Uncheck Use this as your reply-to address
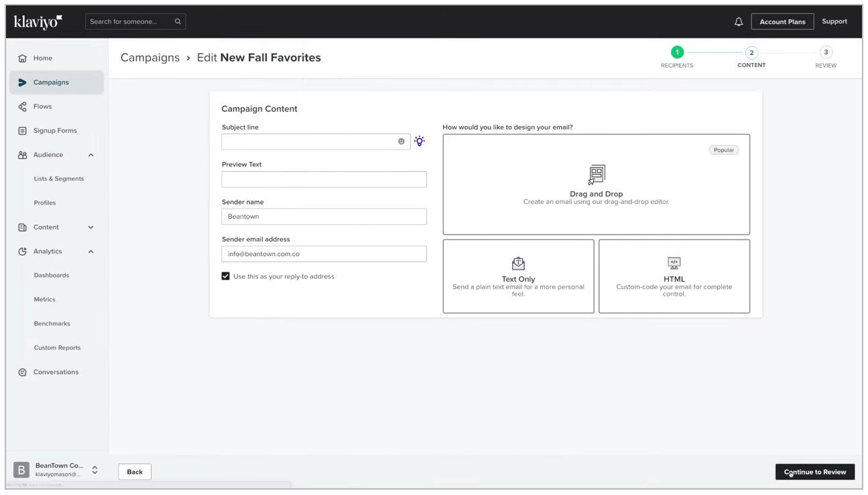The height and width of the screenshot is (495, 868). pyautogui.click(x=226, y=276)
